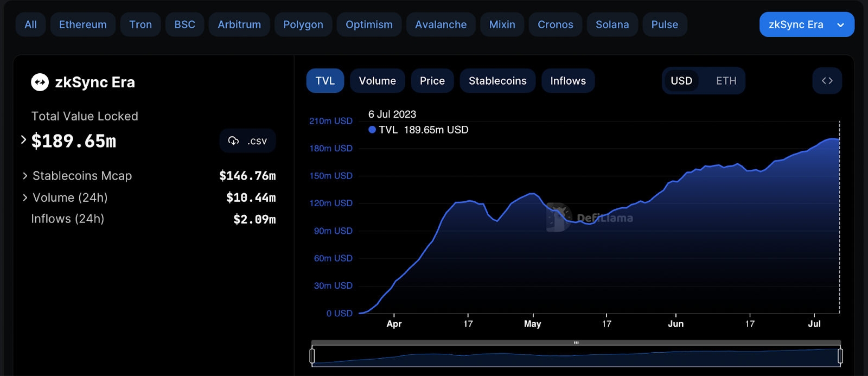Select the Tron chain tab
The width and height of the screenshot is (868, 376).
pyautogui.click(x=141, y=24)
